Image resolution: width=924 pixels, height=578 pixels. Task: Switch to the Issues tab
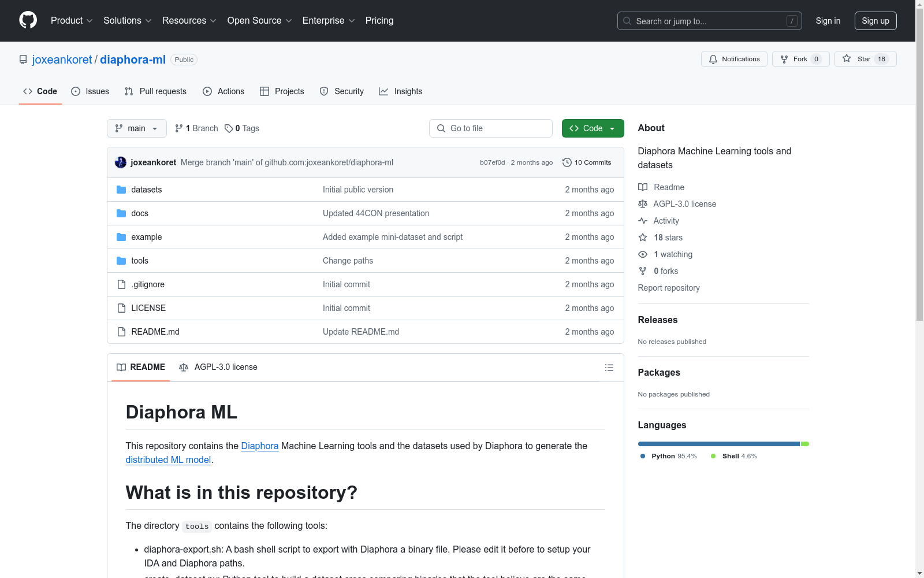[90, 91]
